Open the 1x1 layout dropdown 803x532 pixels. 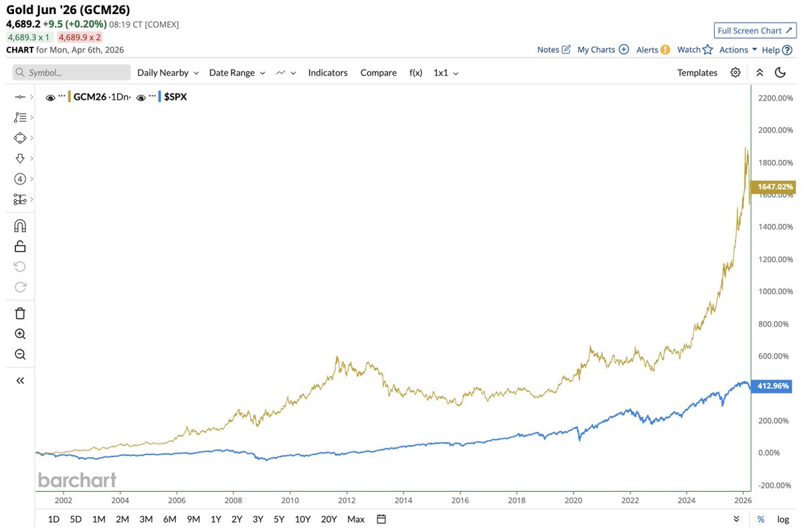coord(445,72)
